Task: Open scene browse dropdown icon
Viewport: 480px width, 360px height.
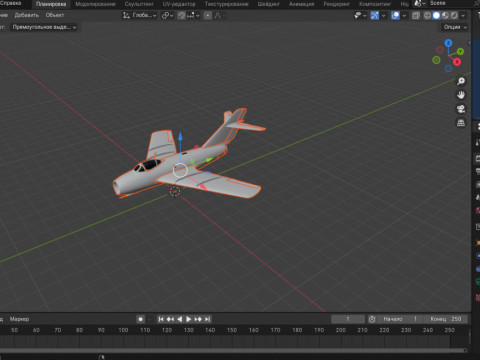Action: [x=419, y=4]
